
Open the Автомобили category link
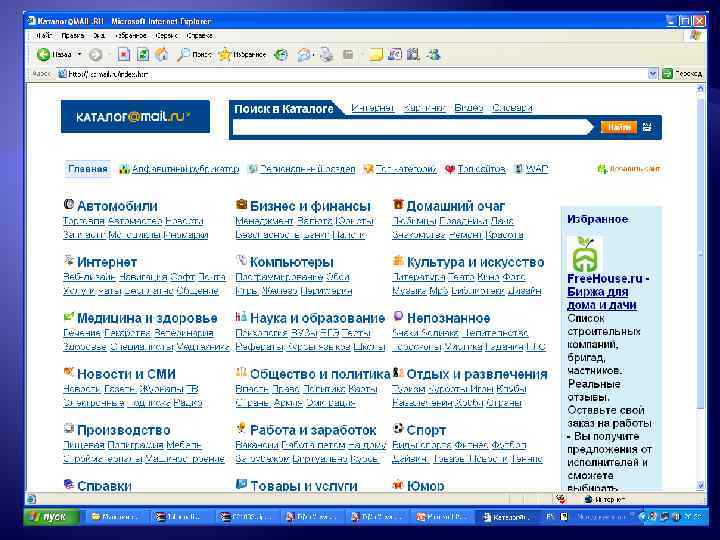tap(117, 206)
